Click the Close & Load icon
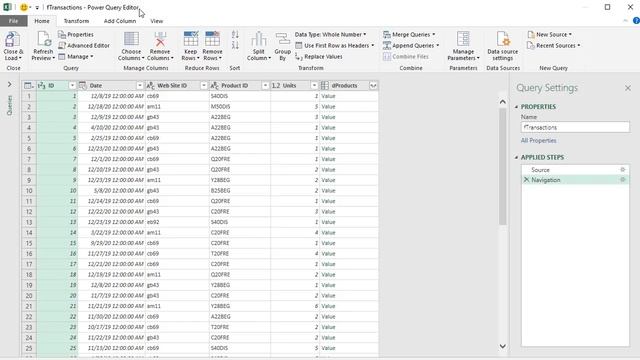640x360 pixels. coord(13,40)
